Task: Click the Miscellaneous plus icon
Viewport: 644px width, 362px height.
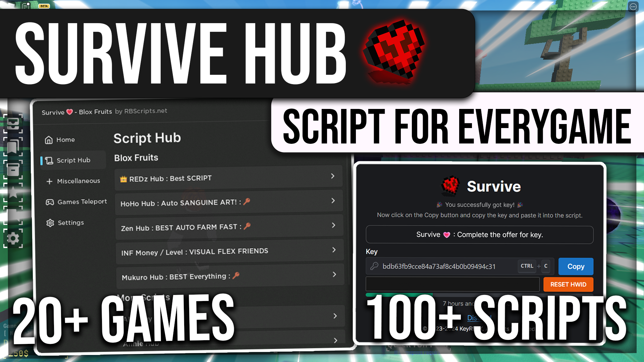Action: coord(50,181)
